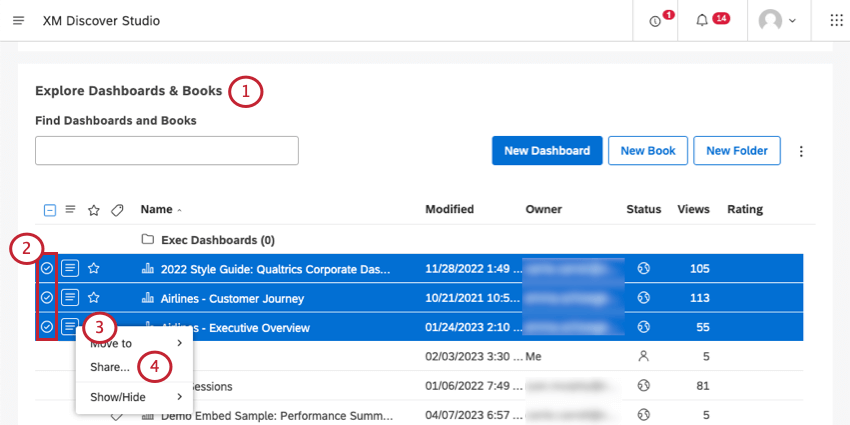Click the status globe in the Demo Embed Sample row
Viewport: 850px width, 425px height.
click(x=643, y=415)
